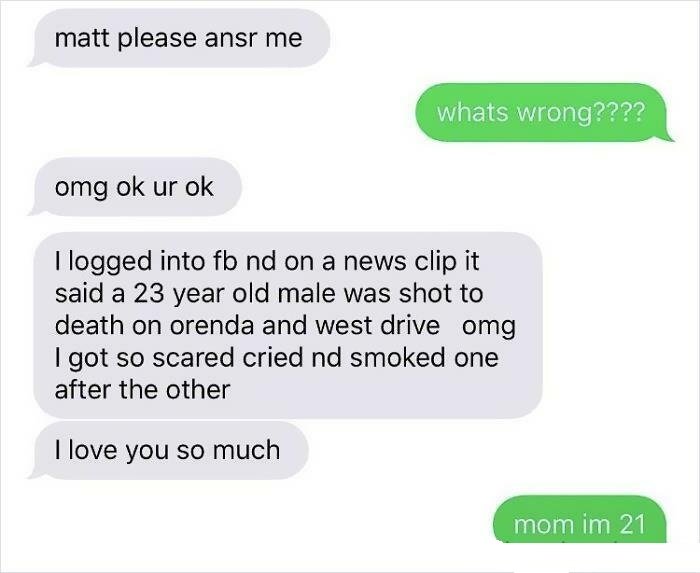Click the text 'orenda and west drive'

tap(304, 326)
